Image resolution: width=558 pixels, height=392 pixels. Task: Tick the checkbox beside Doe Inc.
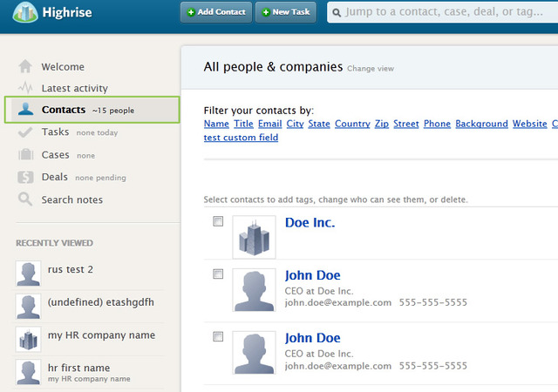tap(218, 221)
